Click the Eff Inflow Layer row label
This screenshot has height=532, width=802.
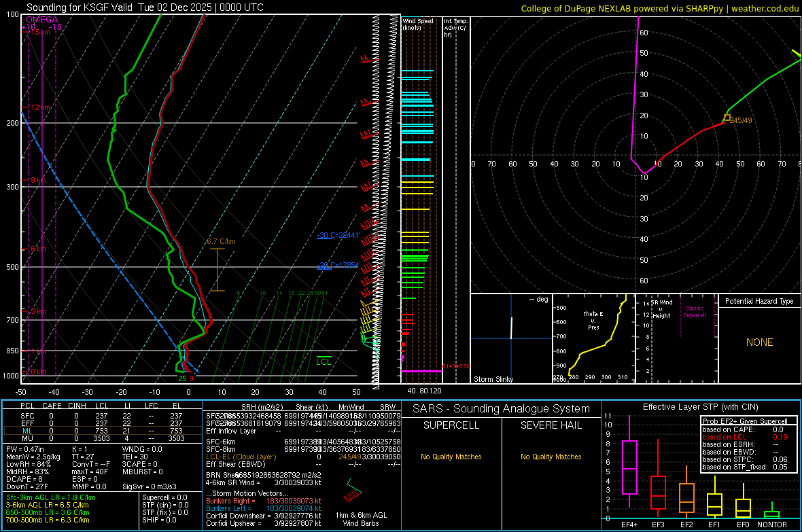(231, 431)
